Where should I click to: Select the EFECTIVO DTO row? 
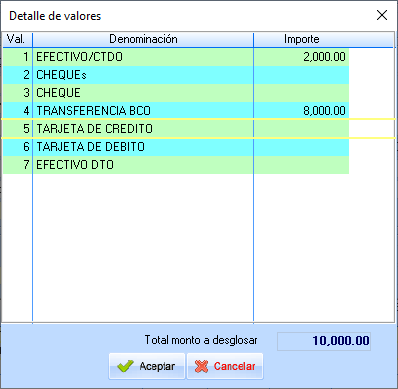[176, 165]
